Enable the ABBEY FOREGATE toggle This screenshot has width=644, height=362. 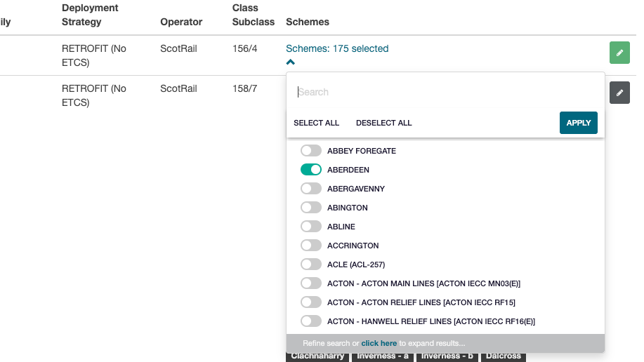click(x=310, y=151)
